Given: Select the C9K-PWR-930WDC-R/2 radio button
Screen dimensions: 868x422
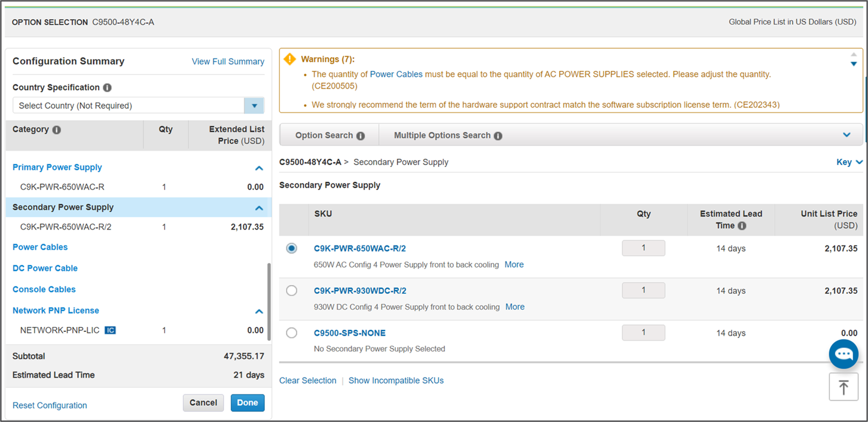Looking at the screenshot, I should pos(292,290).
